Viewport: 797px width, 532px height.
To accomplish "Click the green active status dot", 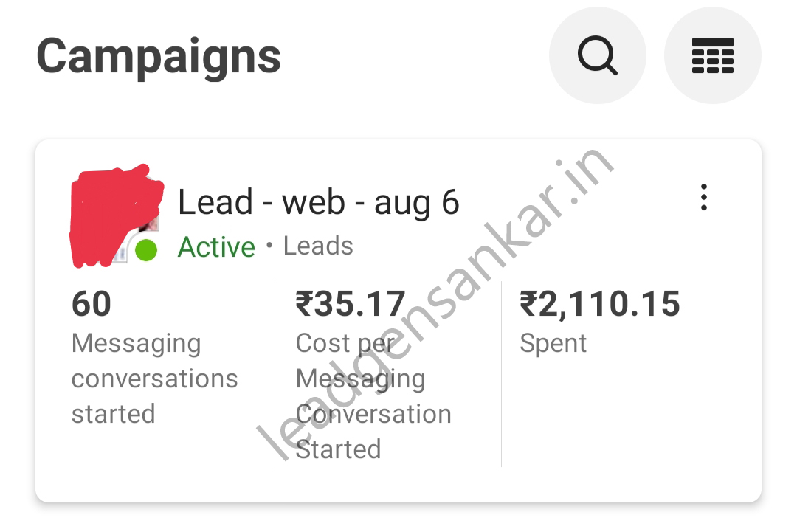I will click(146, 250).
